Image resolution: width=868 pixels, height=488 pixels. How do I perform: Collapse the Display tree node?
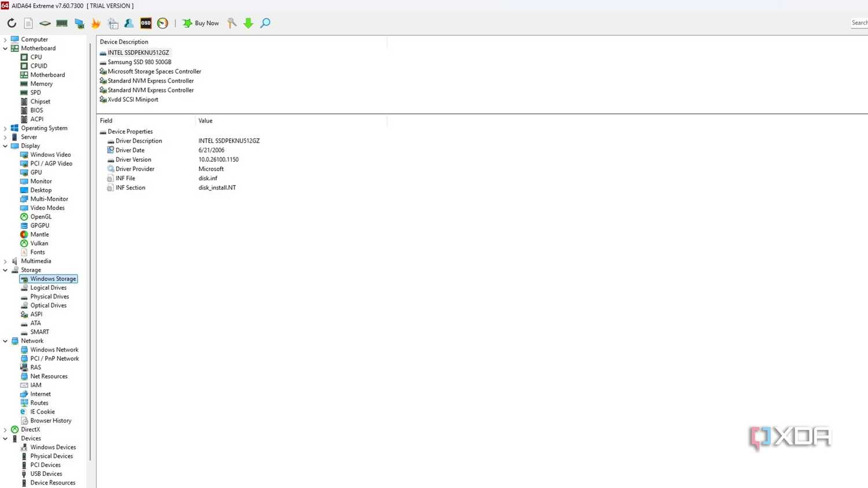(5, 146)
